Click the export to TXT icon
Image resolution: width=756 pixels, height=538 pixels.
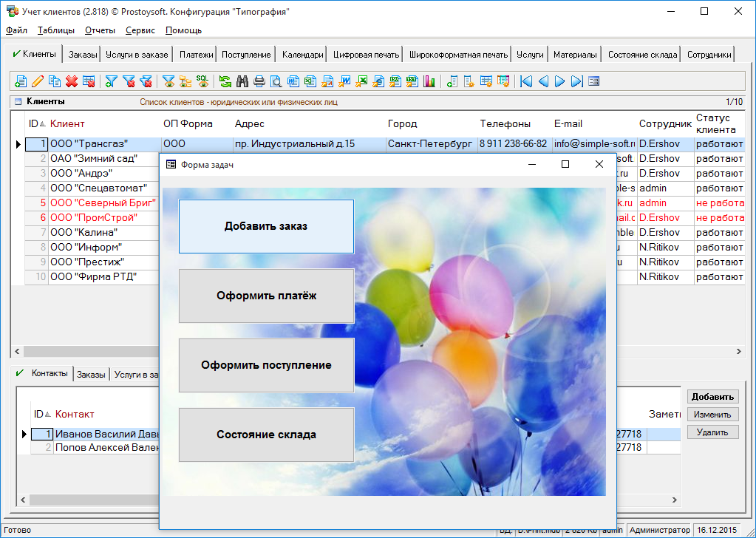(x=412, y=81)
